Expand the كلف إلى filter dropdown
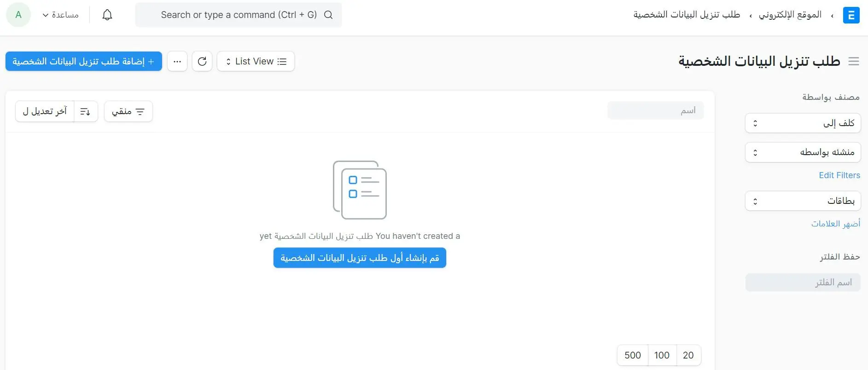The image size is (868, 370). [x=803, y=123]
